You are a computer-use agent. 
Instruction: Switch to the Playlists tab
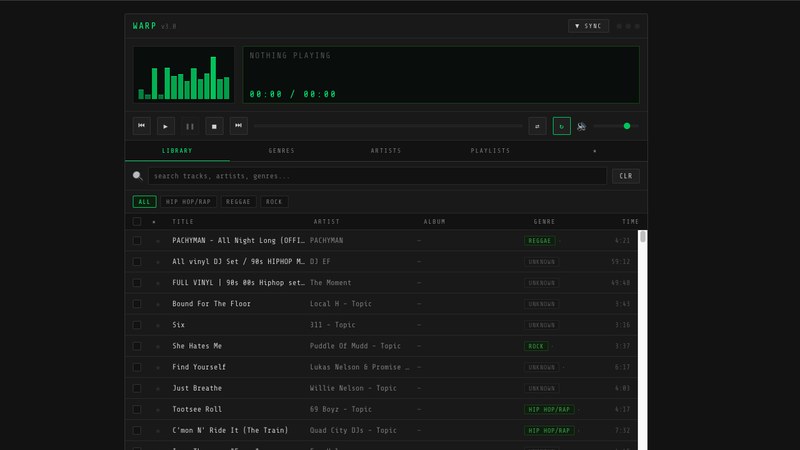point(490,151)
